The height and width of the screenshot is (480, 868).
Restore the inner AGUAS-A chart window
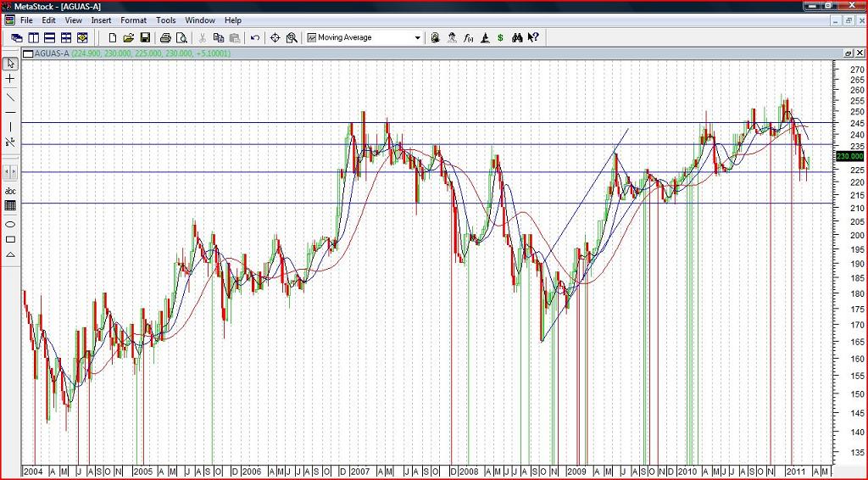[849, 53]
